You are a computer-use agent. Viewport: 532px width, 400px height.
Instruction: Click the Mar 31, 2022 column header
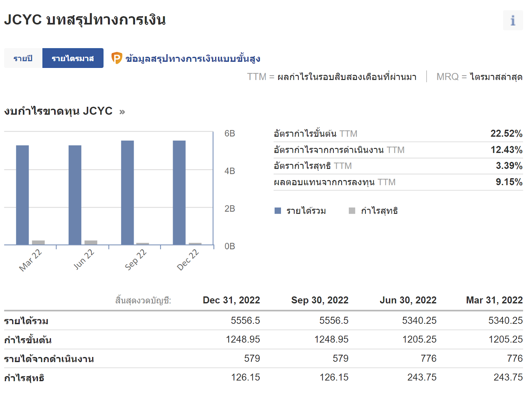(x=494, y=300)
